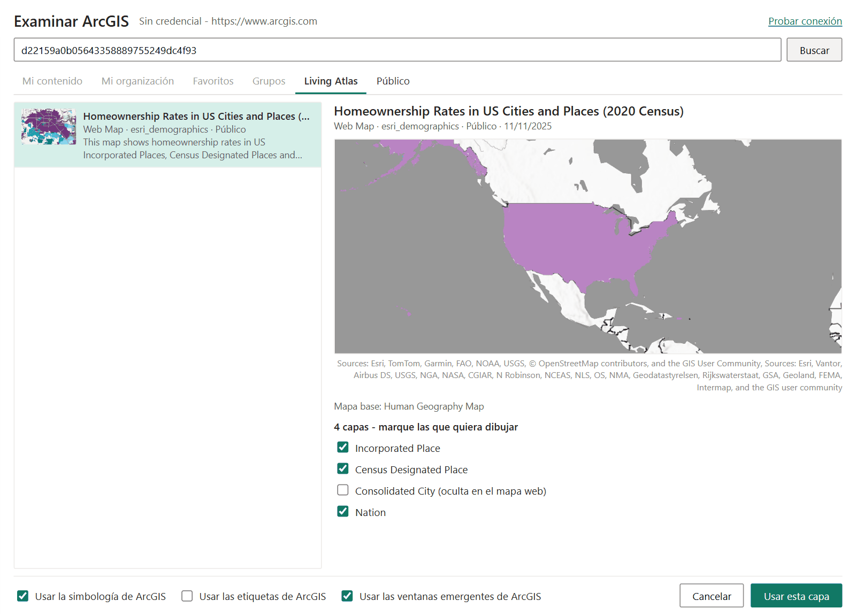This screenshot has width=856, height=616.
Task: Click the 'Sources: Esri, TomTom' attribution text
Action: click(590, 375)
